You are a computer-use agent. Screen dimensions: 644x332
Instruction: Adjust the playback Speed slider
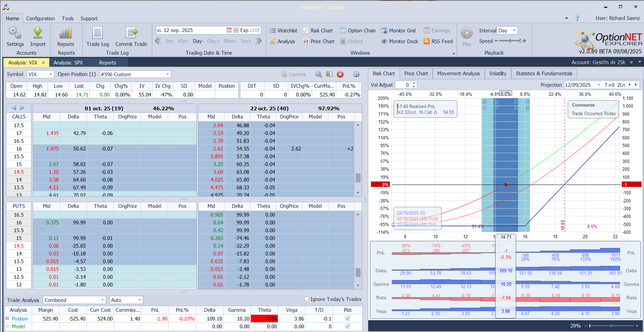coord(510,41)
